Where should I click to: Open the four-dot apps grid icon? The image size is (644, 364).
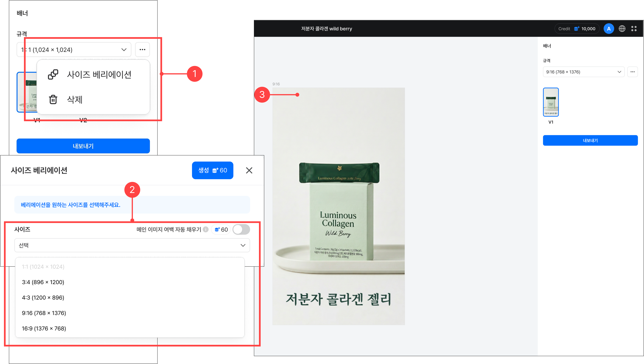click(634, 29)
